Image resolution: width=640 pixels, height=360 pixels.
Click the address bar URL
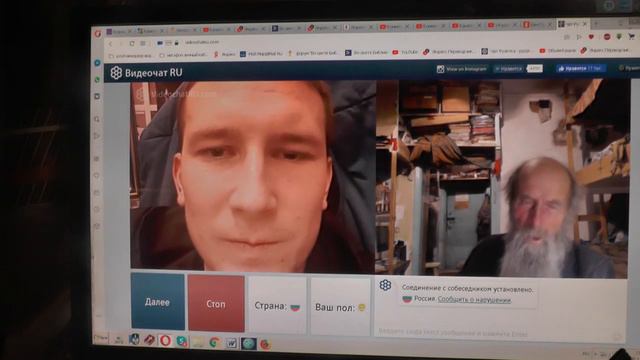(202, 42)
